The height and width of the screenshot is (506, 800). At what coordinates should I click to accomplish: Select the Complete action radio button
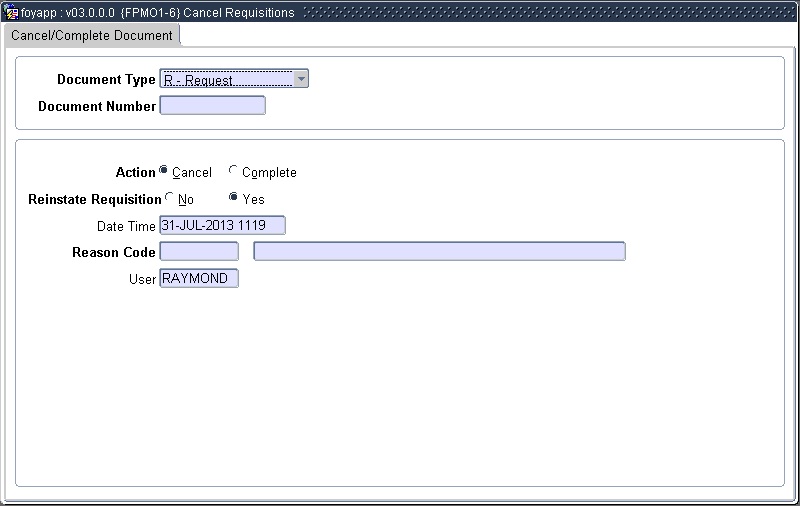coord(233,170)
